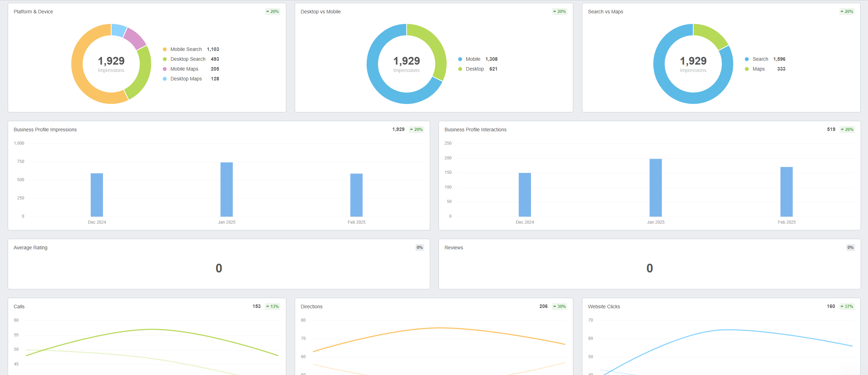The height and width of the screenshot is (375, 868).
Task: Click the 1,103 Mobile Search value
Action: (213, 50)
